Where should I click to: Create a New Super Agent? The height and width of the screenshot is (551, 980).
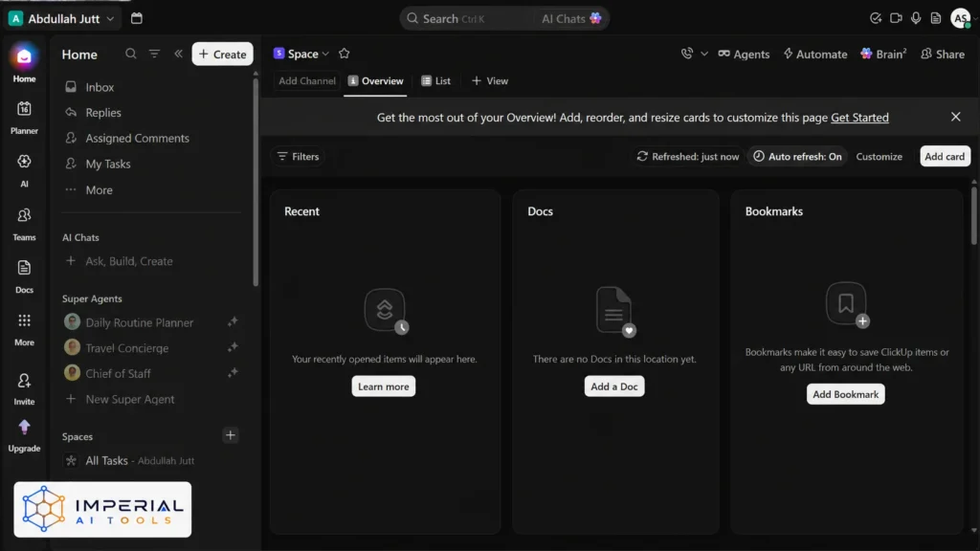129,399
